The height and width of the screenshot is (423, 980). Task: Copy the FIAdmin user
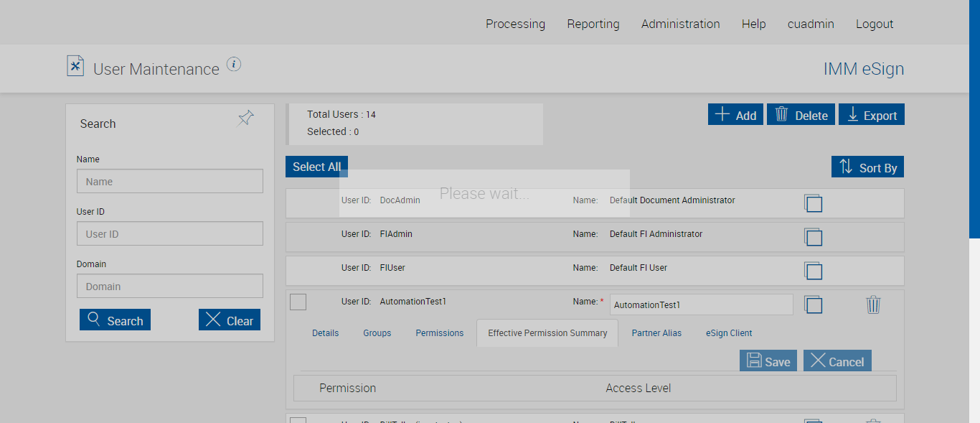click(813, 237)
